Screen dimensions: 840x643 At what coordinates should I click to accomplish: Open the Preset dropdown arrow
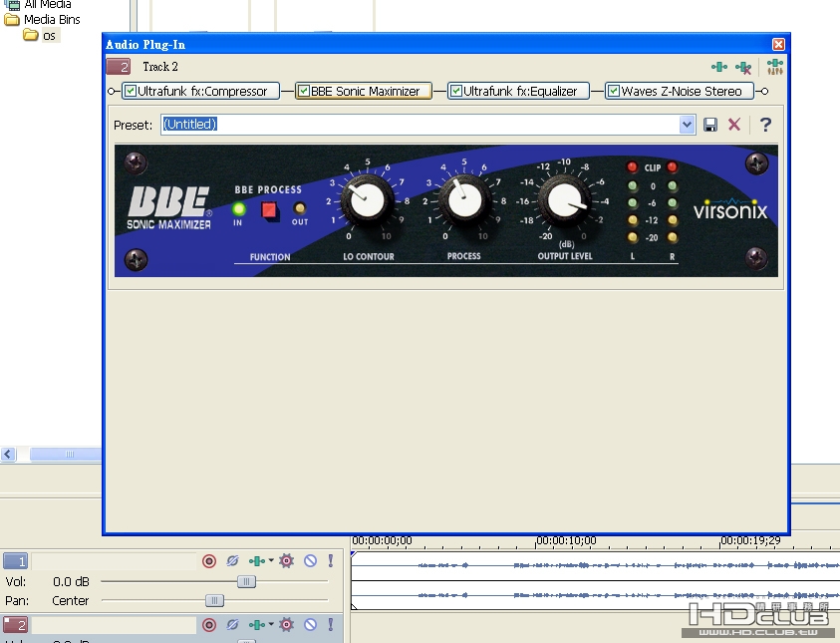tap(687, 125)
